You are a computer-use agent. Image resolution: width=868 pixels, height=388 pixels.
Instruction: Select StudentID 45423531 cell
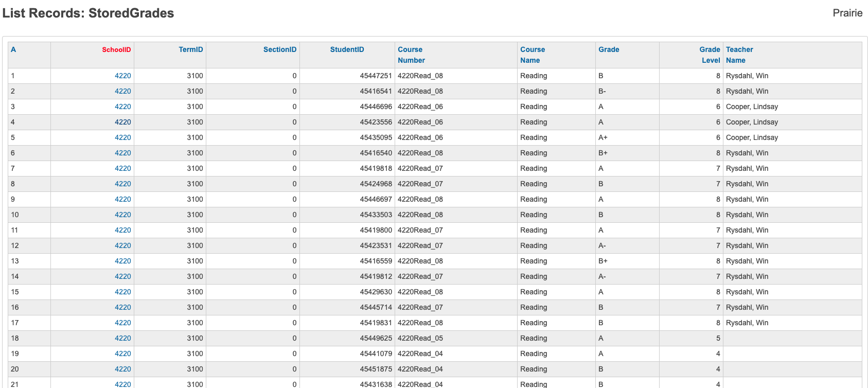click(347, 245)
